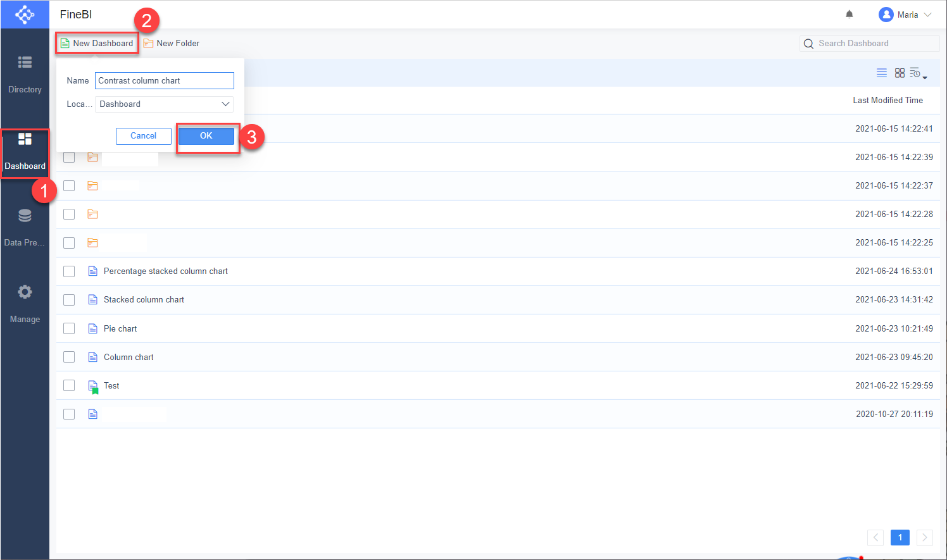Check the box for Pie chart
Screen dimensions: 947x560
point(69,328)
